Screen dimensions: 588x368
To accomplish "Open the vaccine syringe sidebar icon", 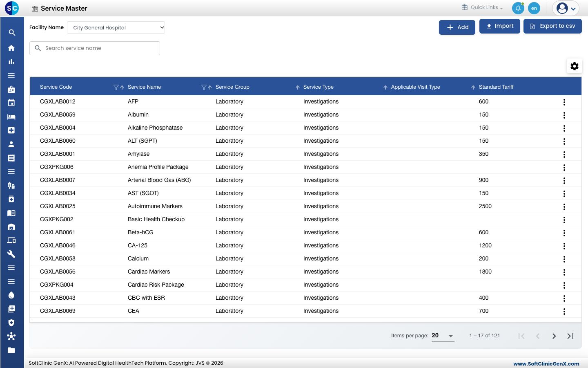I will point(11,185).
